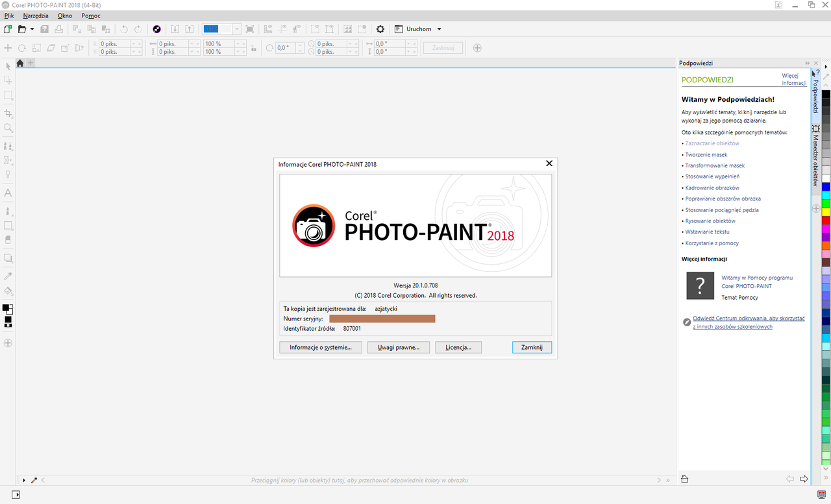Click the Import arrow-down icon
This screenshot has width=831, height=504.
pos(175,29)
